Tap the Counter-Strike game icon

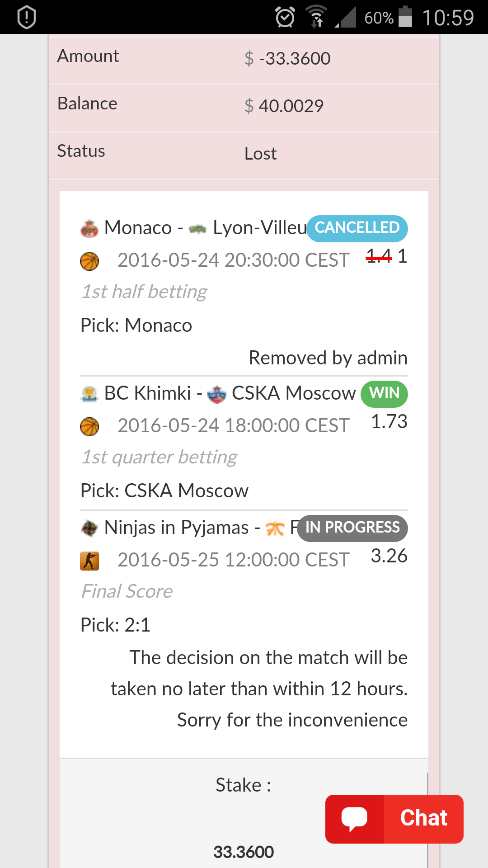(89, 561)
